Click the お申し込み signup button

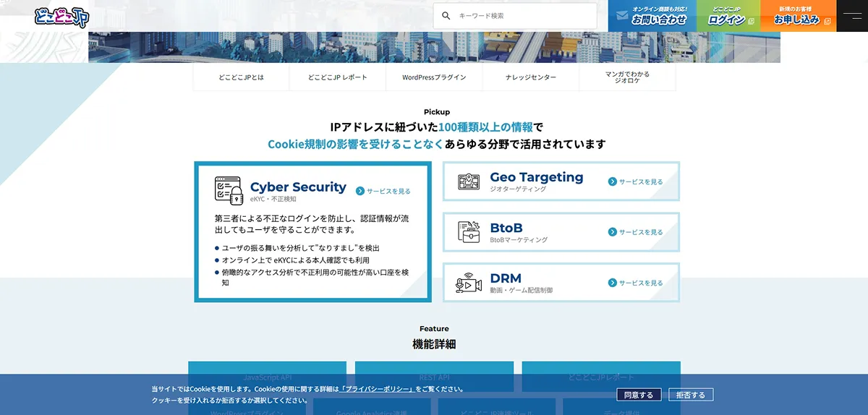point(799,16)
